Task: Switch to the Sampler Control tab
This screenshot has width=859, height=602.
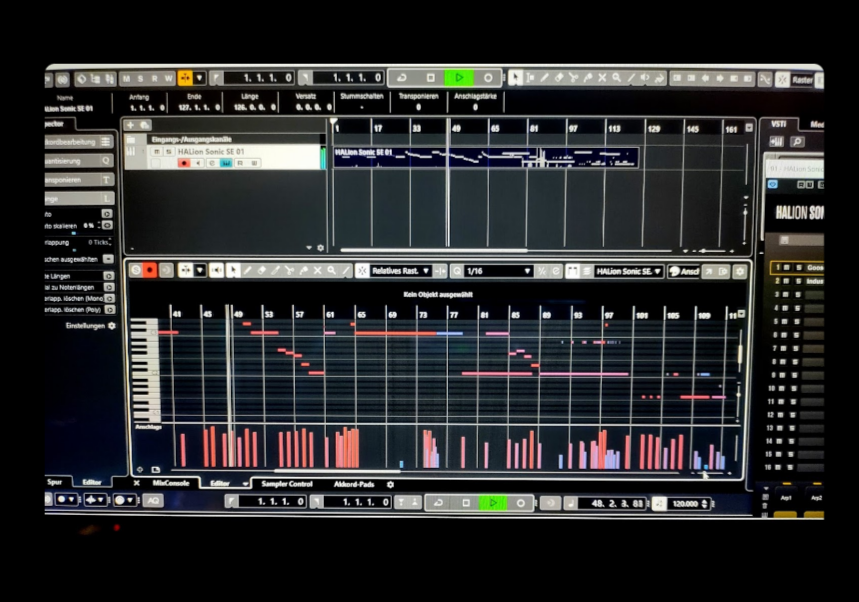Action: (x=287, y=484)
